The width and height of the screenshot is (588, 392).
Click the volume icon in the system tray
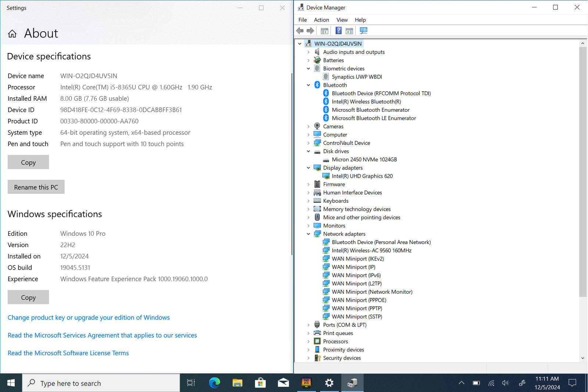point(506,383)
